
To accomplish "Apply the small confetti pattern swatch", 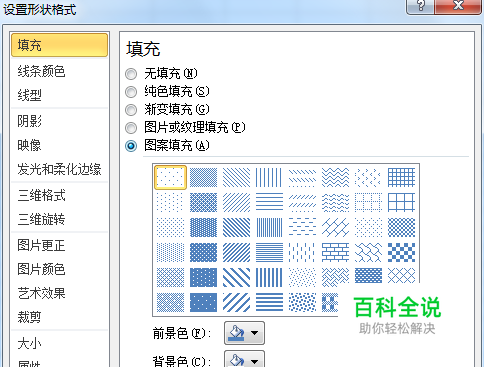I will point(302,277).
